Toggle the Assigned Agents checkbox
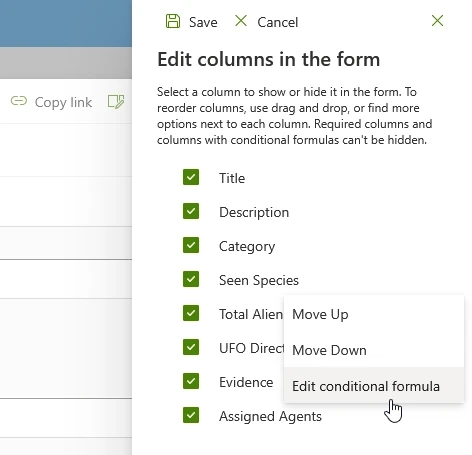The height and width of the screenshot is (455, 472). tap(191, 415)
